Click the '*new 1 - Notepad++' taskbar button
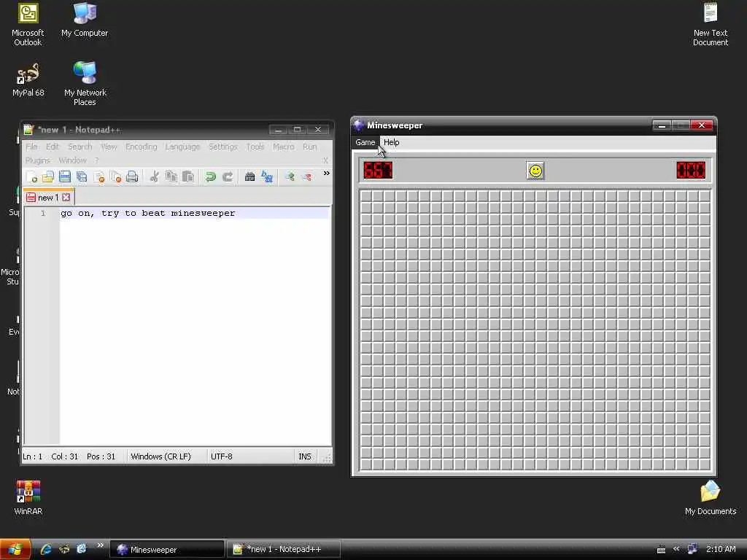 284,550
